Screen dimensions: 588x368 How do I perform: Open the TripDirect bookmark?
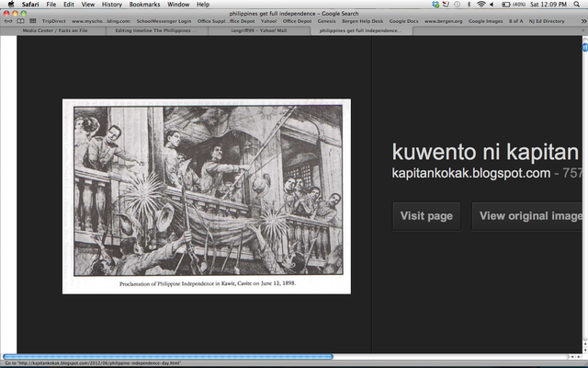coord(53,21)
